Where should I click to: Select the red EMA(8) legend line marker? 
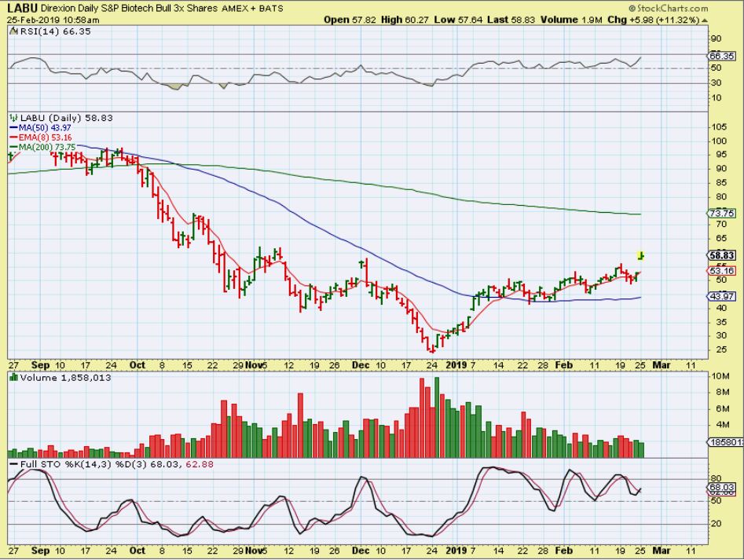[x=14, y=137]
